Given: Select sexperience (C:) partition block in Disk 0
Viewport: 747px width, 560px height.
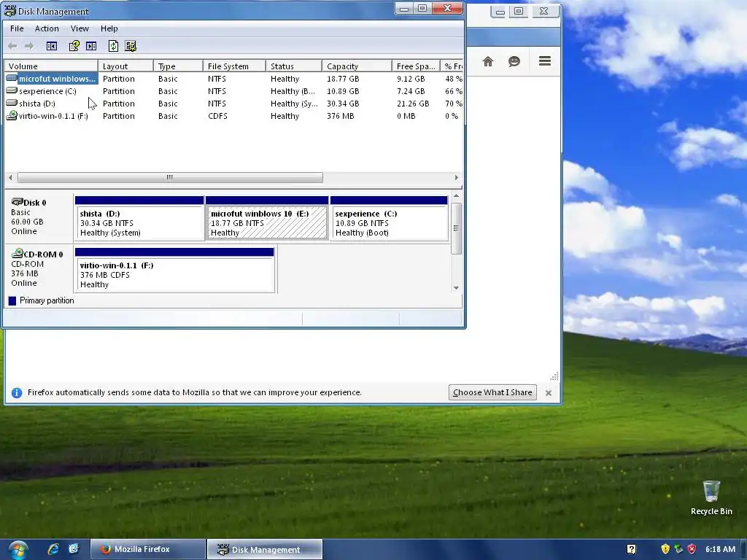Looking at the screenshot, I should [390, 218].
